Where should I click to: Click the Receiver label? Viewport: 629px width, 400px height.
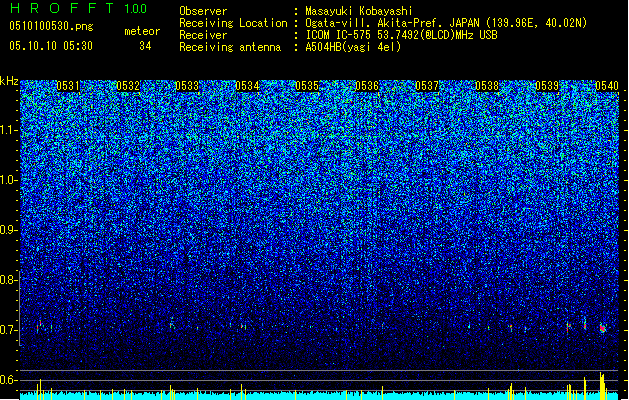(x=203, y=35)
